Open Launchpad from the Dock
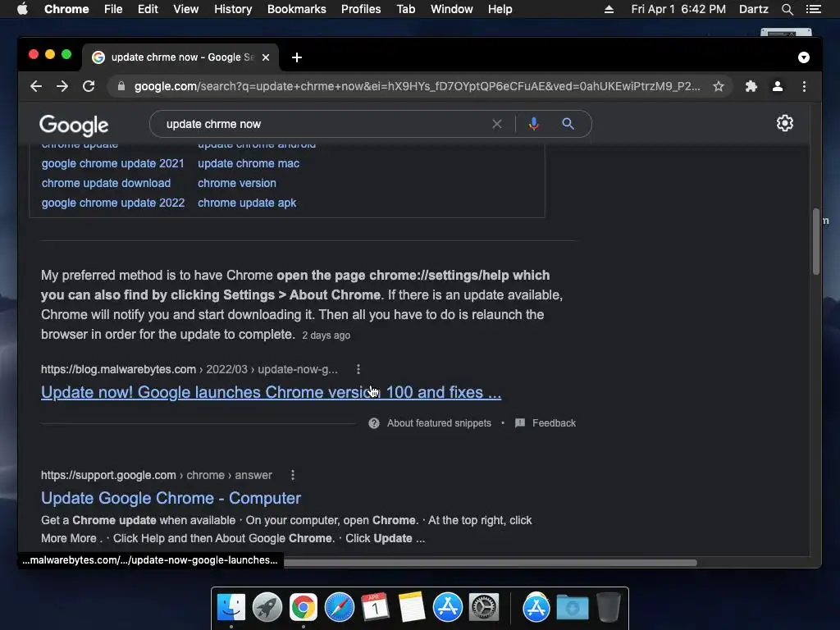The width and height of the screenshot is (840, 630). coord(267,608)
